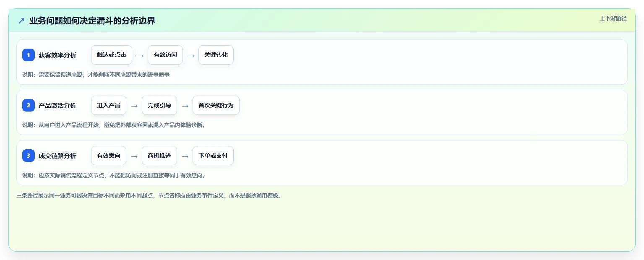644x260 pixels.
Task: Select the 首次关键行为 node
Action: click(216, 105)
